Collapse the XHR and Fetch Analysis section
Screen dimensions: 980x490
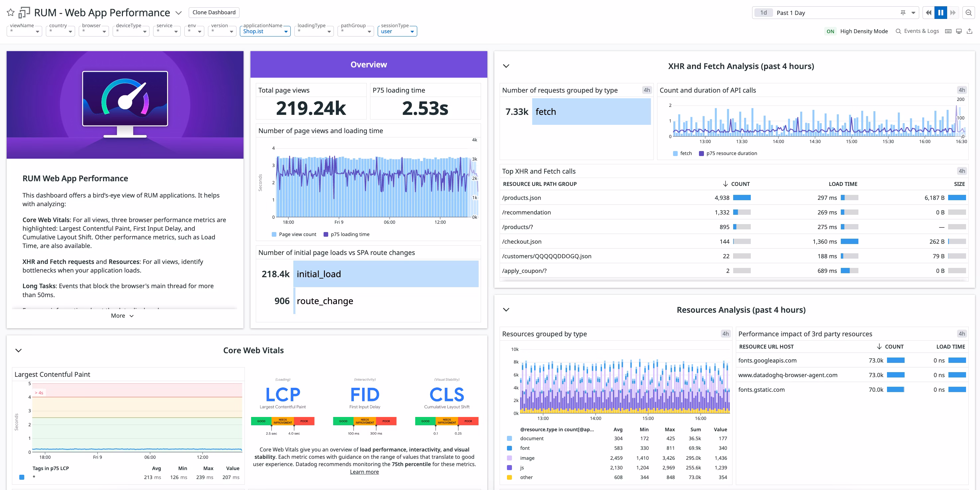click(506, 66)
